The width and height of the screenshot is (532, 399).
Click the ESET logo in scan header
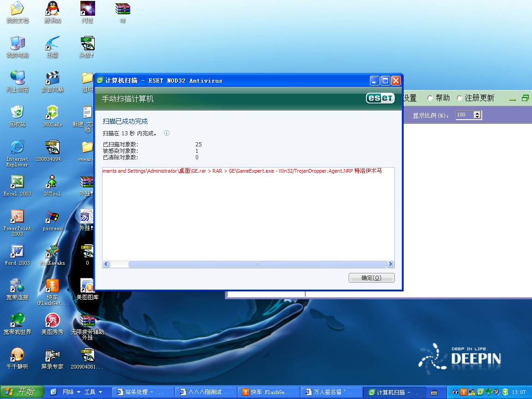coord(381,98)
